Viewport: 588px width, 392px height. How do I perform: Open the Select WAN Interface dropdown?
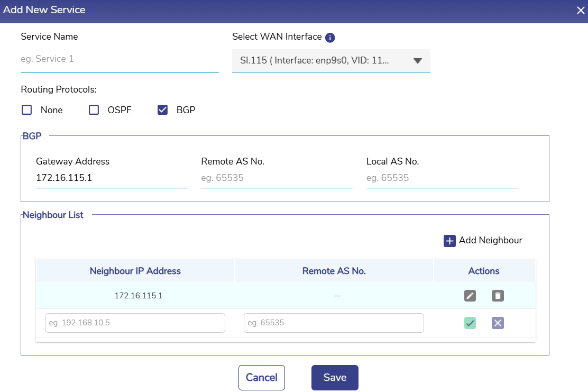[x=323, y=61]
